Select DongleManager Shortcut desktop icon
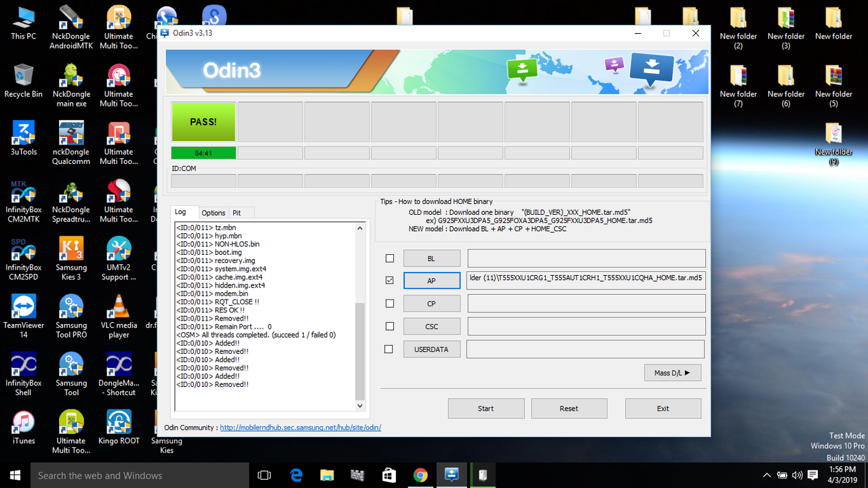Screen dimensions: 868x488 (119, 374)
